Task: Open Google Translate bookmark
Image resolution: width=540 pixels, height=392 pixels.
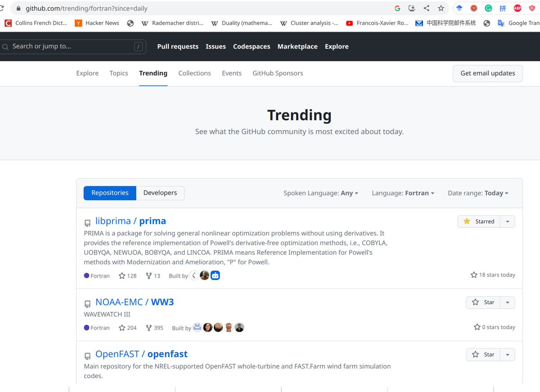Action: coord(518,23)
